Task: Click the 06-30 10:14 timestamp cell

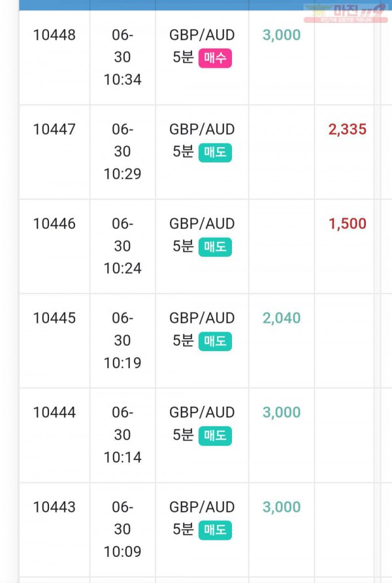Action: point(123,435)
